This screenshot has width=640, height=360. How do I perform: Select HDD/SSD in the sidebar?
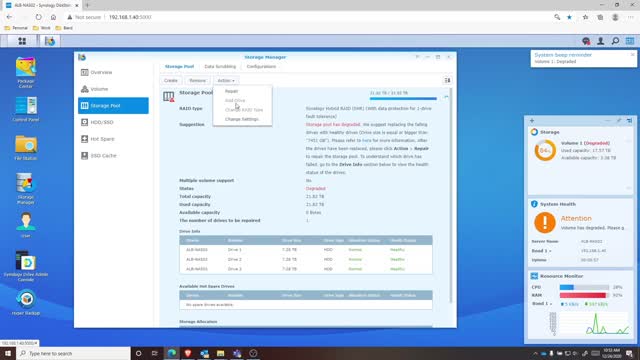pos(113,122)
